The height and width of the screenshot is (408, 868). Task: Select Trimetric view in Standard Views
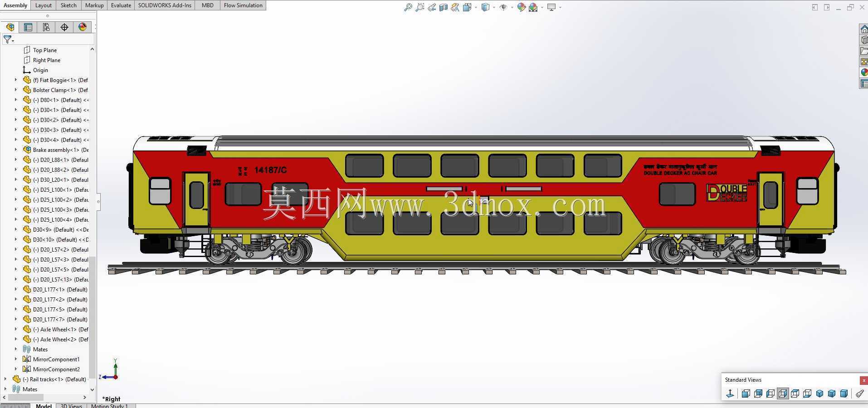pyautogui.click(x=832, y=393)
